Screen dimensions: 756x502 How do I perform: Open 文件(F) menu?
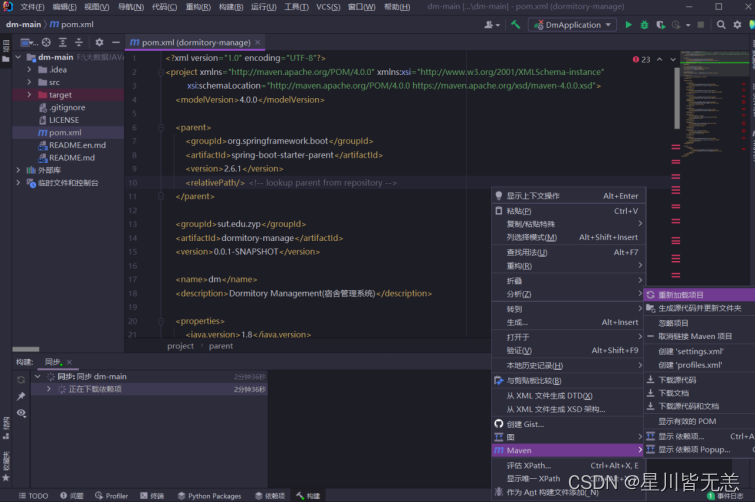click(32, 7)
